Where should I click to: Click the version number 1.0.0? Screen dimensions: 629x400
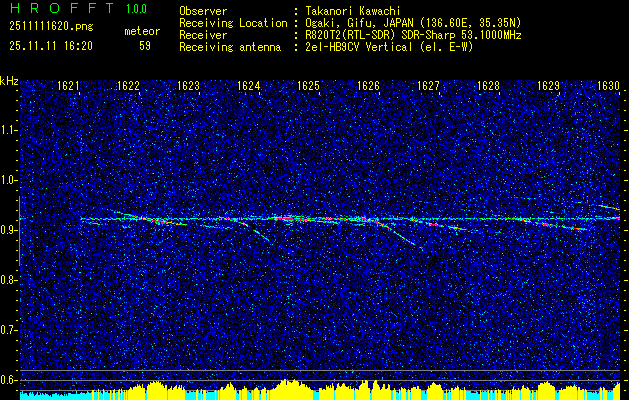(x=136, y=9)
